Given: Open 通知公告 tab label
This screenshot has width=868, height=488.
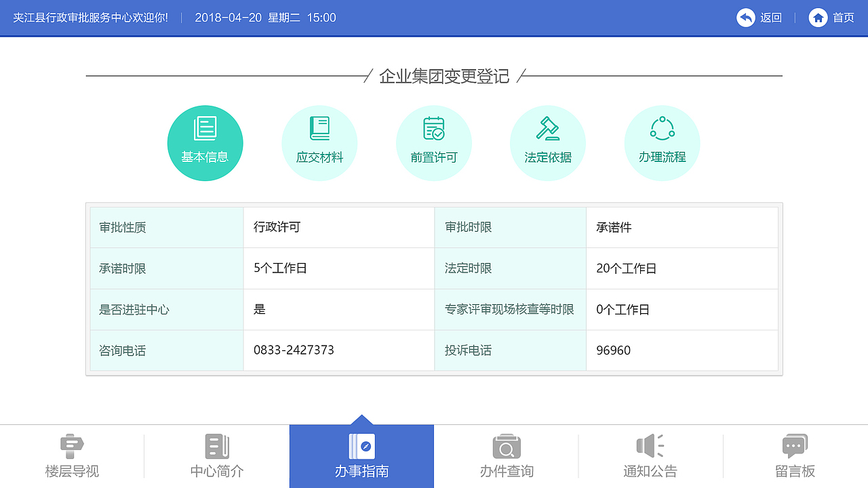Looking at the screenshot, I should pyautogui.click(x=650, y=471).
